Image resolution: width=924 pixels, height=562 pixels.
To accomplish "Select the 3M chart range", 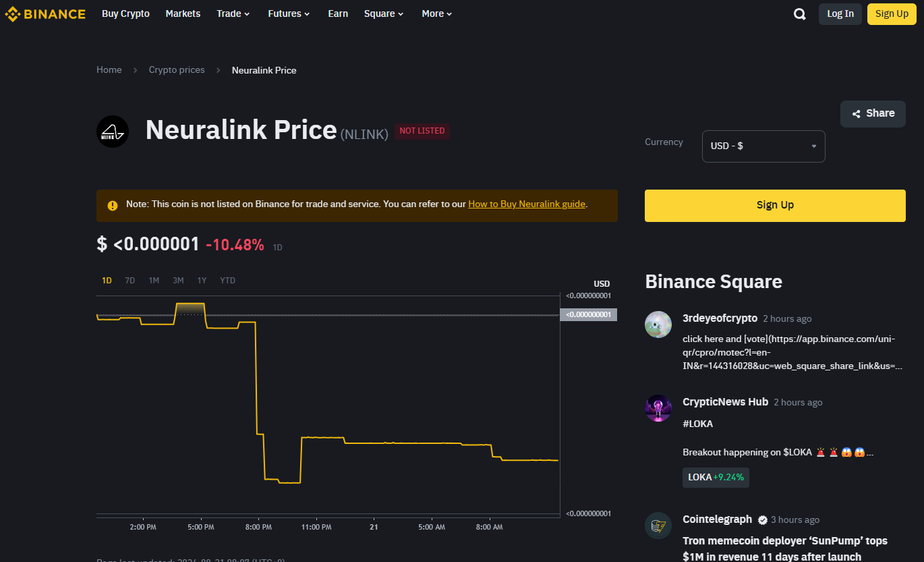I will click(178, 281).
